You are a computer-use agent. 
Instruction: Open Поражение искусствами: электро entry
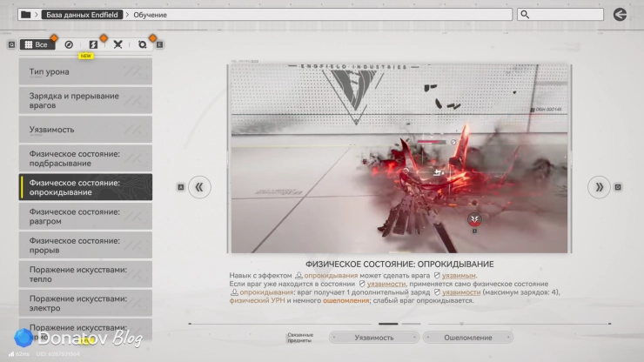tap(85, 303)
